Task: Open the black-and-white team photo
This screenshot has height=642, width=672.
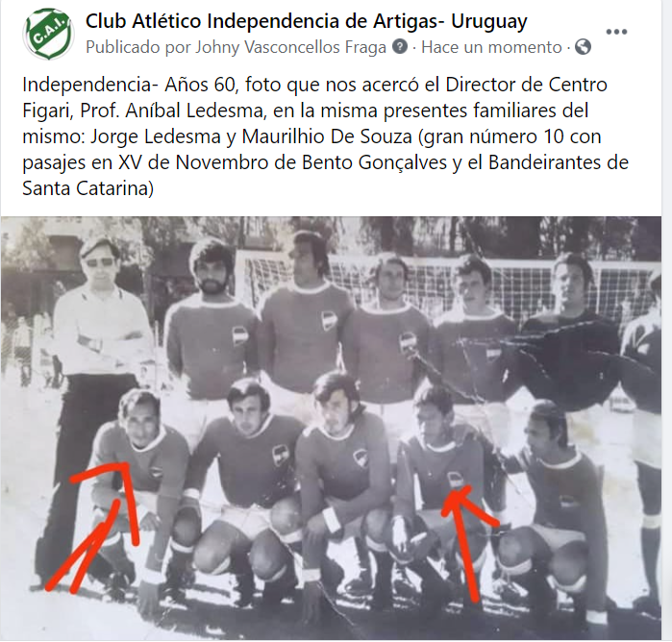Action: click(x=331, y=428)
